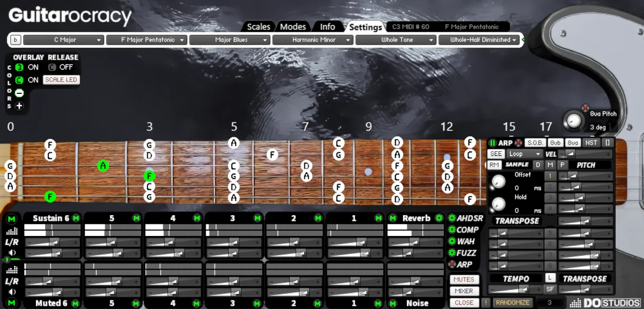The height and width of the screenshot is (309, 644).
Task: Click the M icon left of Reverb
Action: coord(393,218)
